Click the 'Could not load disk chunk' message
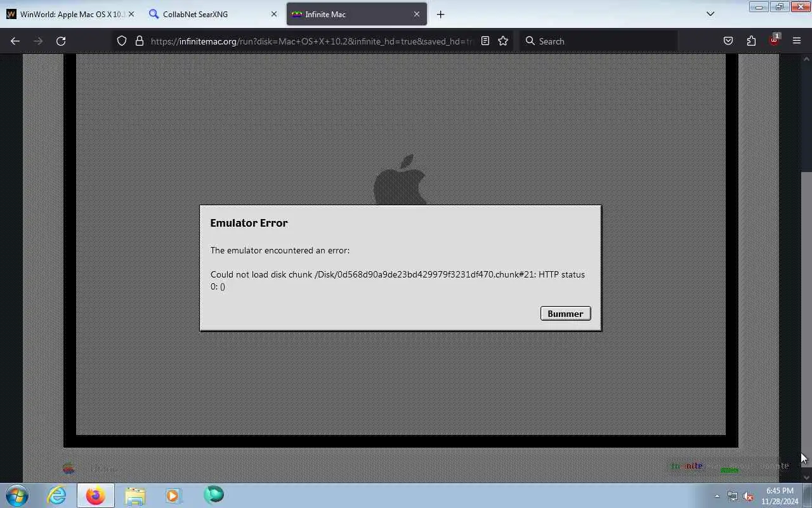The width and height of the screenshot is (812, 508). point(398,281)
